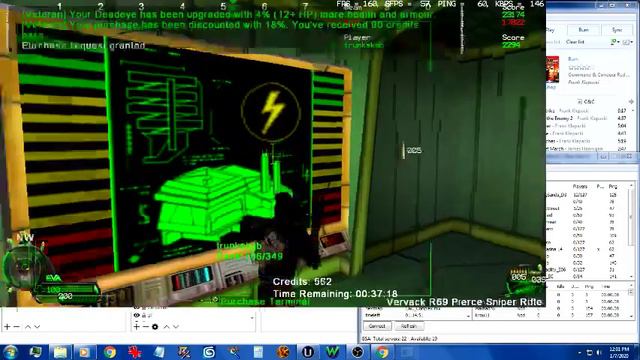The width and height of the screenshot is (640, 360).
Task: Open server list combo dropdown arrow
Action: [x=468, y=316]
